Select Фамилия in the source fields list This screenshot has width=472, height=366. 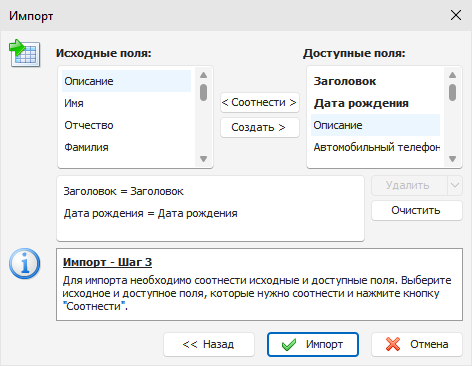click(126, 147)
